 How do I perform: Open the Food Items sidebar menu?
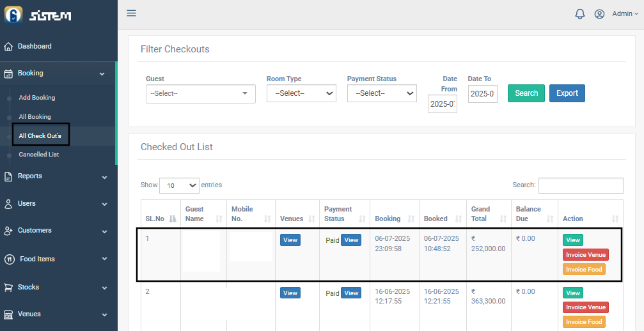pyautogui.click(x=37, y=259)
